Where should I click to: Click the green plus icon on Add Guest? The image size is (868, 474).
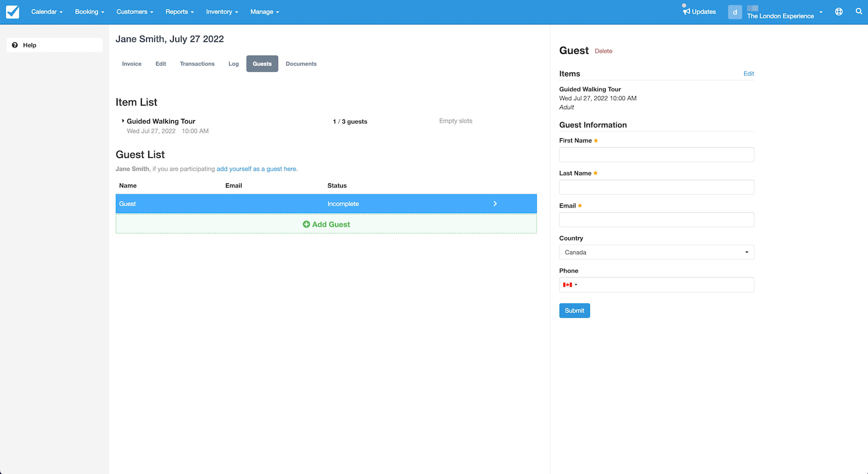click(x=306, y=225)
